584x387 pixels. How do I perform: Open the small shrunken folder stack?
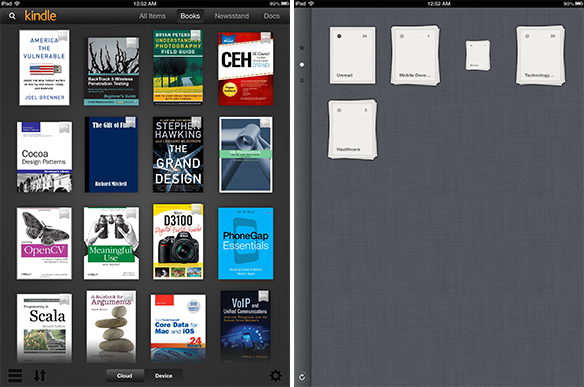(477, 55)
